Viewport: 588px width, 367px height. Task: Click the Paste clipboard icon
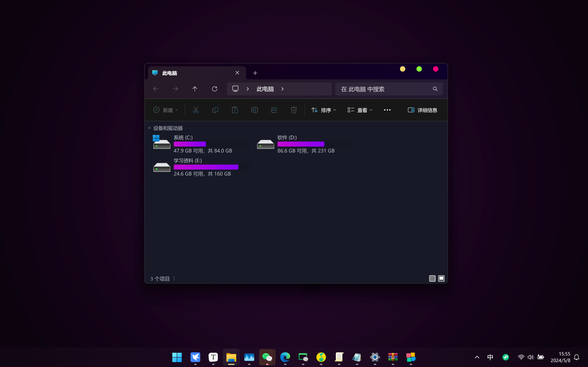point(235,110)
